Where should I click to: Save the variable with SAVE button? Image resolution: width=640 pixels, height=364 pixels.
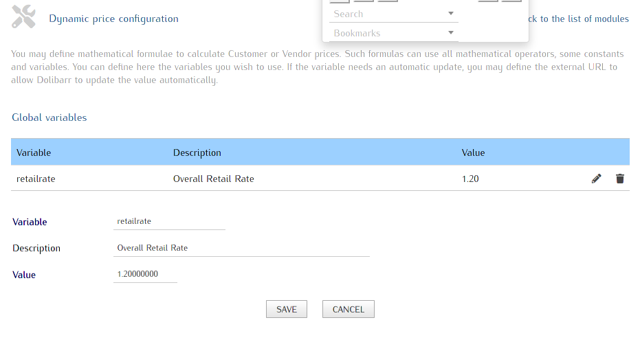point(287,309)
